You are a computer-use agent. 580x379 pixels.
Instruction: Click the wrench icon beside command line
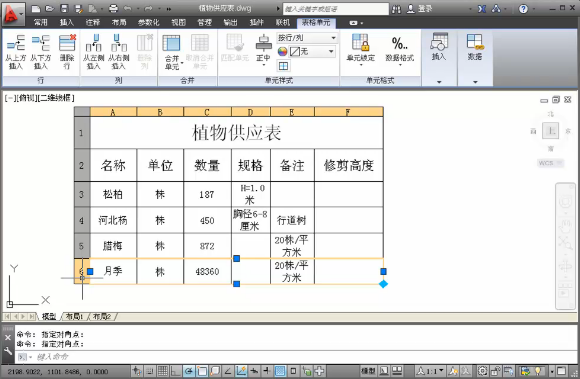point(8,351)
